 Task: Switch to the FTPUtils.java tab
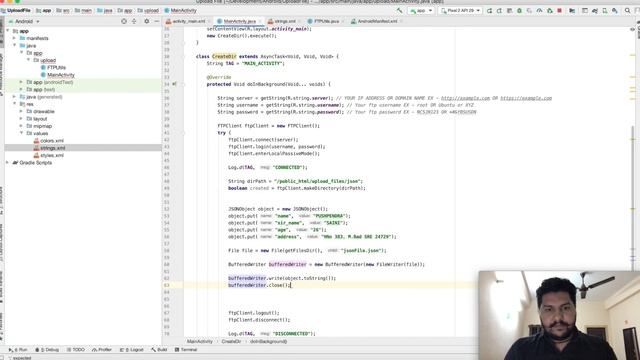pos(326,21)
